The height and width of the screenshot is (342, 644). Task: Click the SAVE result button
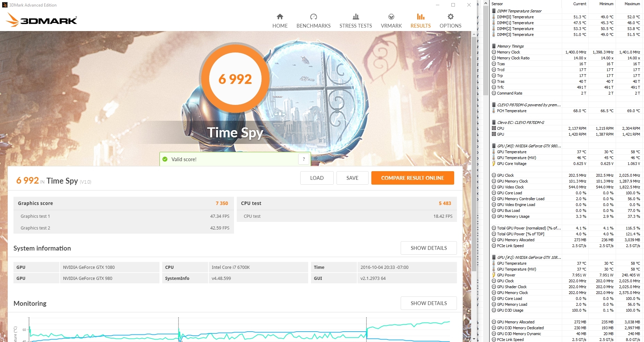pyautogui.click(x=352, y=178)
